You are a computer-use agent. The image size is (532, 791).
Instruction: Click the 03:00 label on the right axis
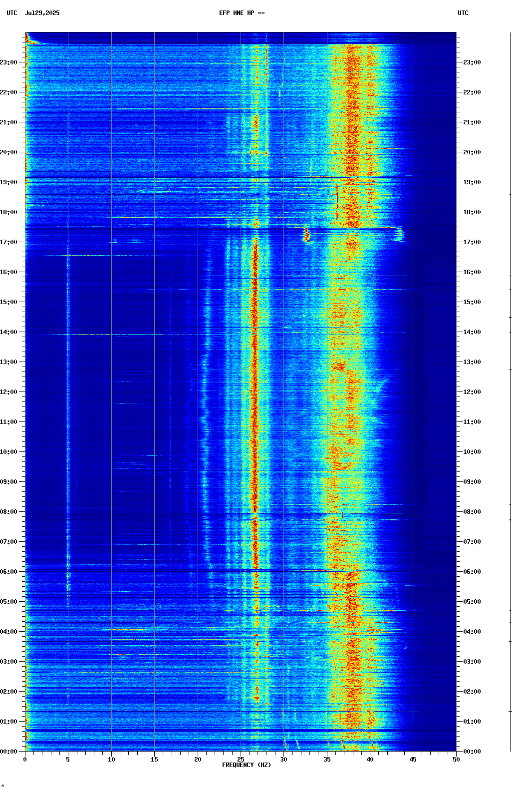tap(472, 662)
